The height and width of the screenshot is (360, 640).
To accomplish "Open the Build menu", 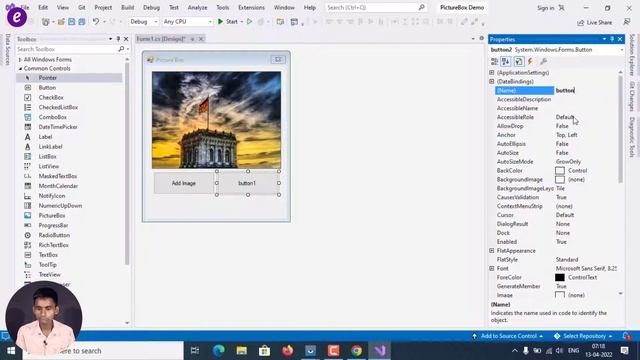I will [x=127, y=7].
